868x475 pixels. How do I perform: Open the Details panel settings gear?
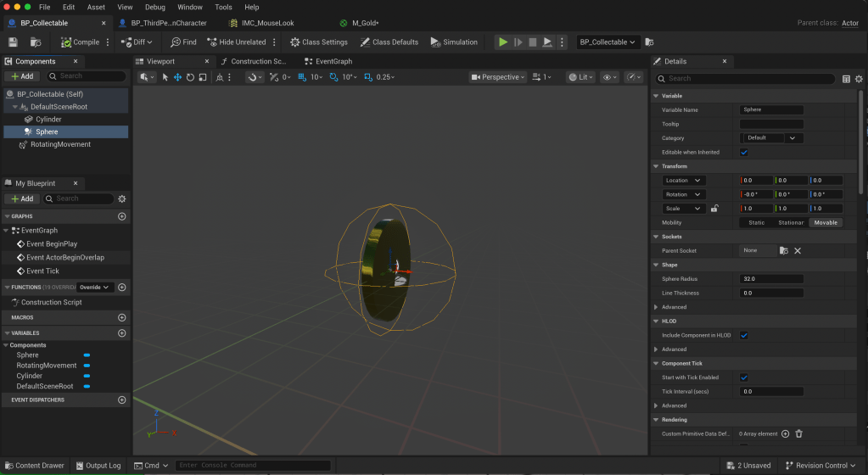click(860, 79)
